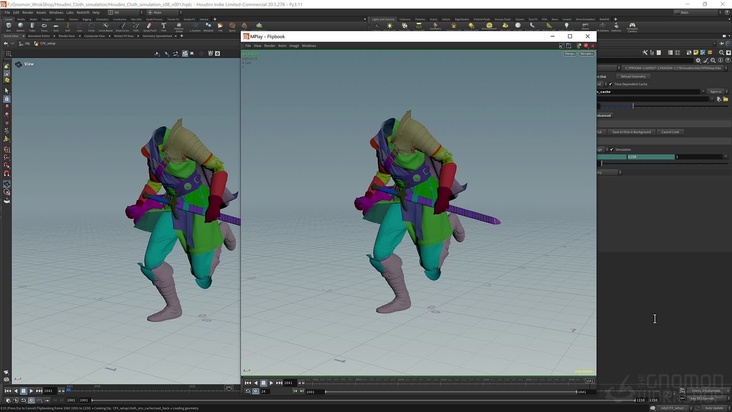
Task: Open the Vellum shelf tab
Action: 446,19
